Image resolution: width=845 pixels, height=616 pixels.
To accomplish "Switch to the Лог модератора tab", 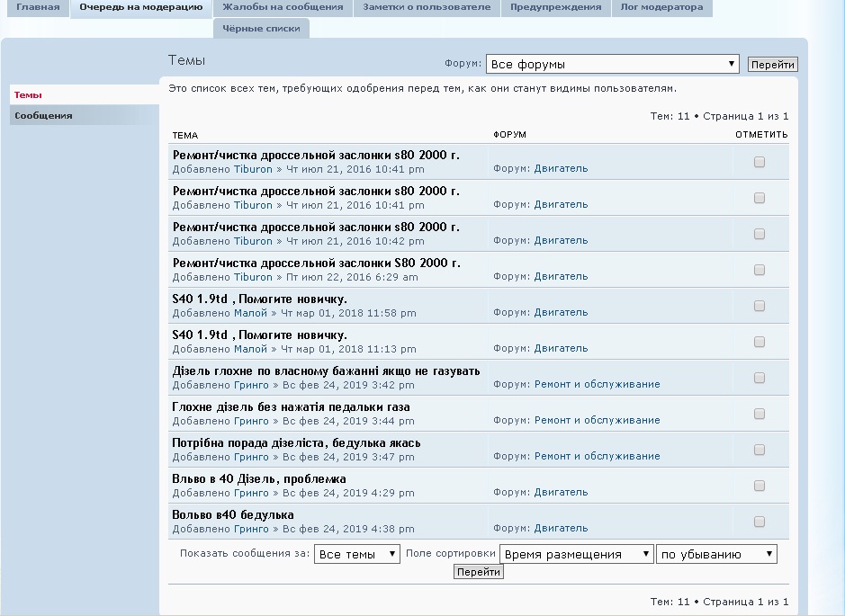I will coord(661,7).
